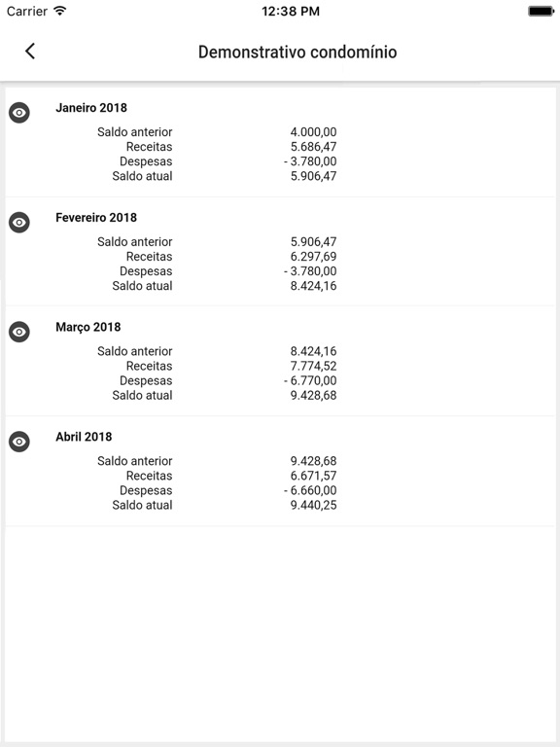Viewport: 560px width, 747px height.
Task: Select the Fevereiro 2018 heading
Action: (x=96, y=217)
